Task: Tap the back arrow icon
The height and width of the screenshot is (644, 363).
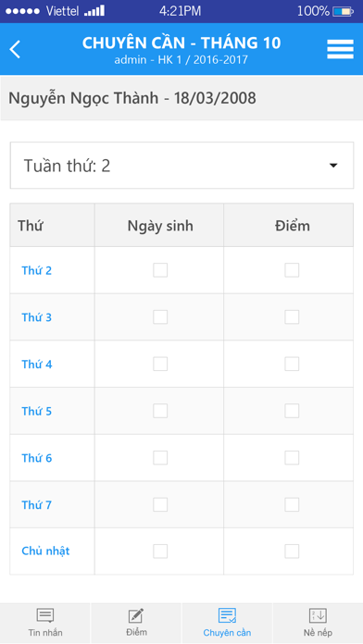Action: (x=15, y=49)
